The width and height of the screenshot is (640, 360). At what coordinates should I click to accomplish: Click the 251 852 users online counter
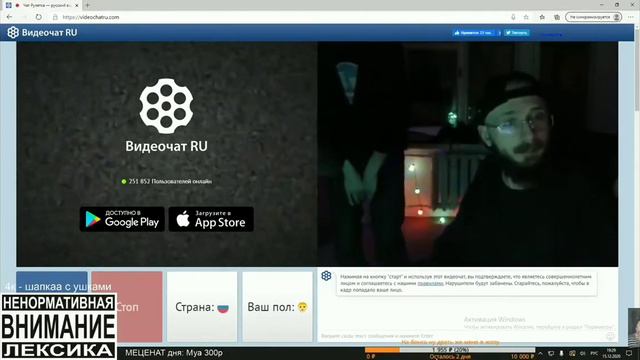167,181
